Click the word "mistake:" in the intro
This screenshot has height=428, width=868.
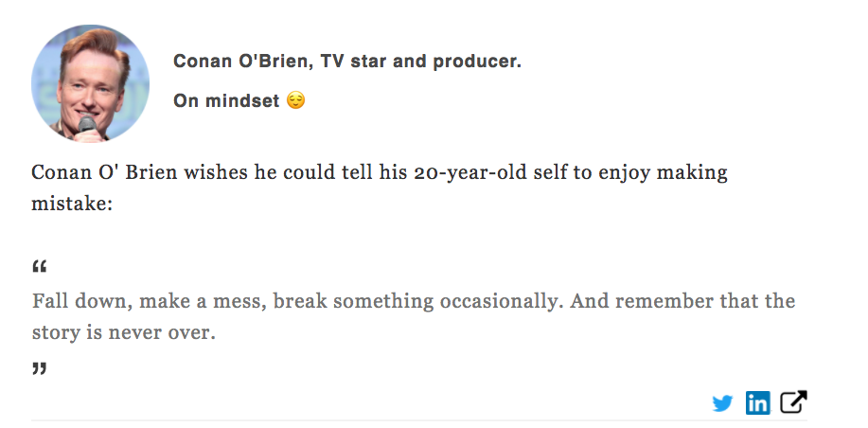tap(72, 204)
